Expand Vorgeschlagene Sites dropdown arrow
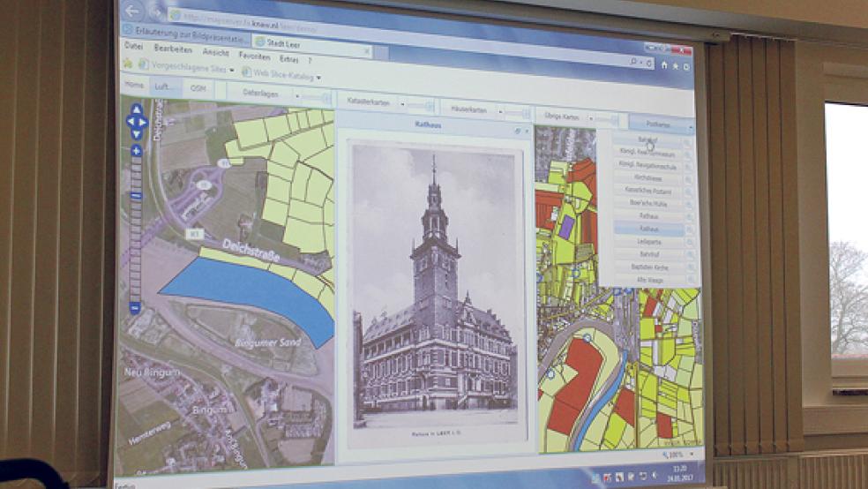This screenshot has width=868, height=489. click(x=232, y=71)
